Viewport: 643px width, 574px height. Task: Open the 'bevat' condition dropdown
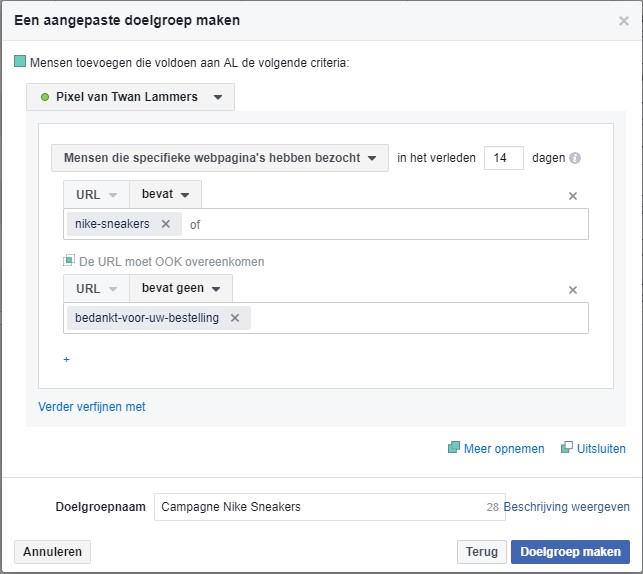pyautogui.click(x=165, y=194)
